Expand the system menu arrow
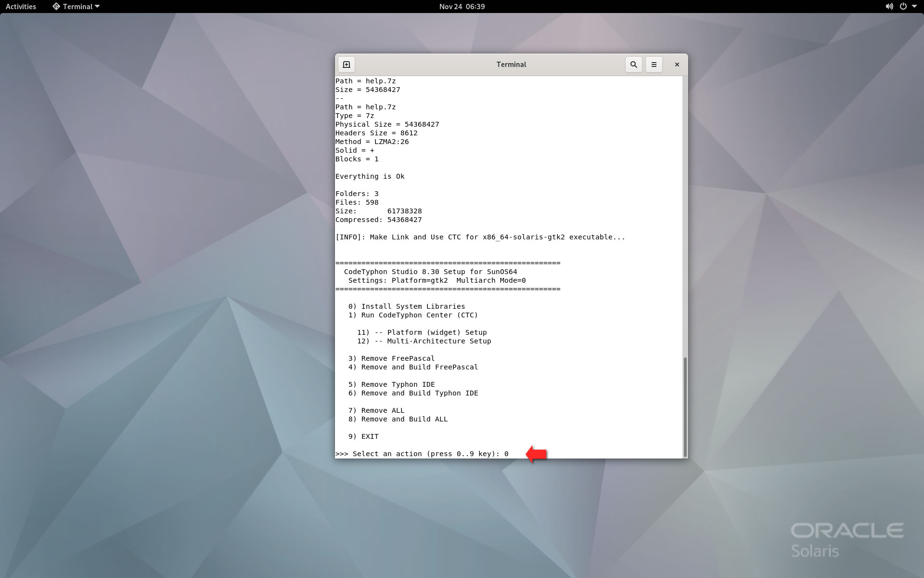This screenshot has width=924, height=578. [914, 6]
